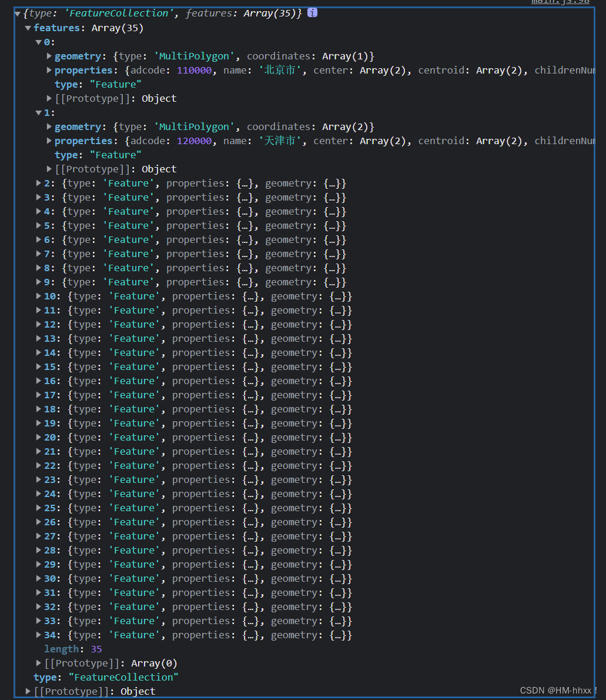
Task: Open the main.js source link
Action: (x=560, y=2)
